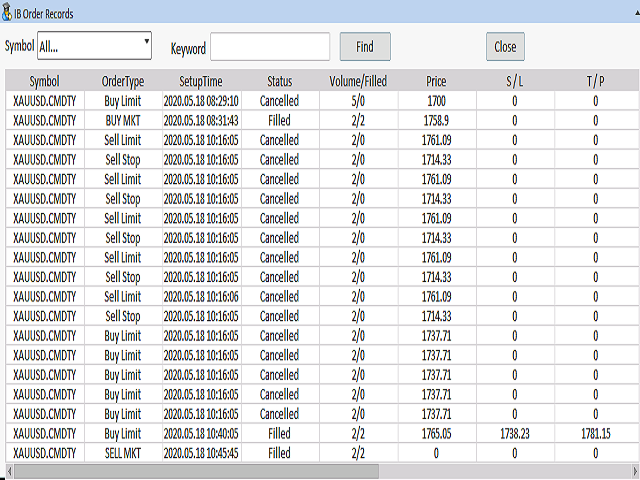Click the T/P value 1781.15

click(x=596, y=433)
